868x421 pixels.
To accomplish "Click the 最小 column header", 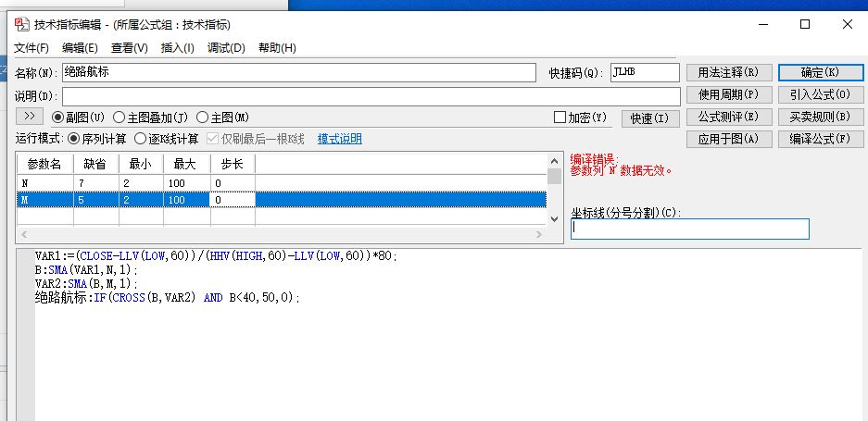I will point(141,164).
